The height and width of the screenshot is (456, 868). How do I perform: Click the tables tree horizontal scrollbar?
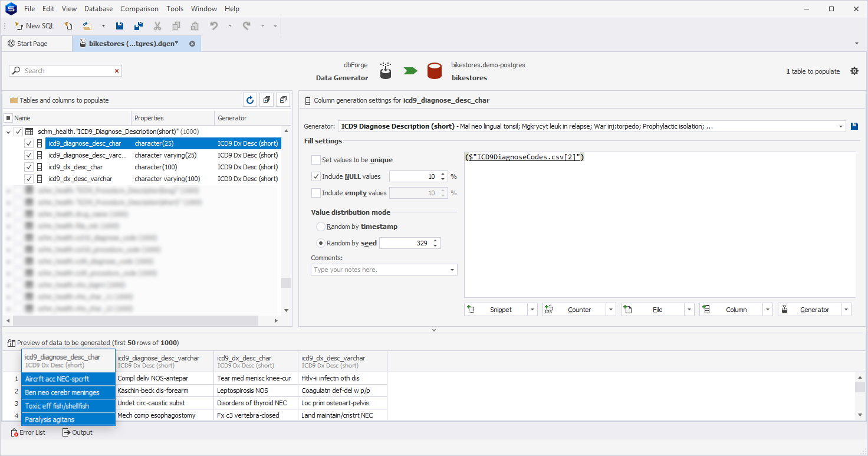(136, 320)
